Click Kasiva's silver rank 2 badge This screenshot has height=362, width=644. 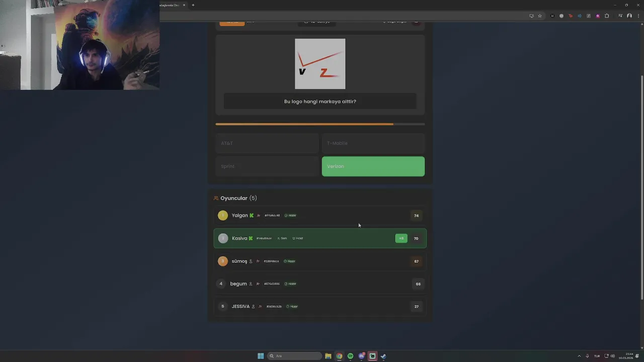pos(223,238)
